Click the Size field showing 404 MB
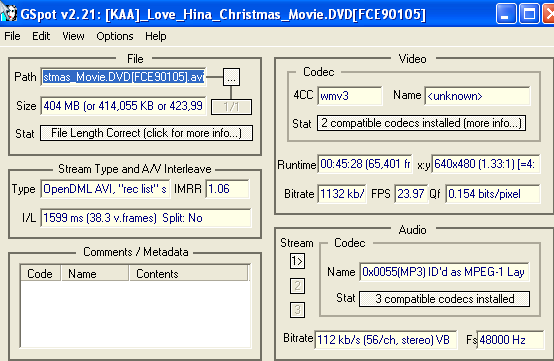The width and height of the screenshot is (554, 361). pos(123,106)
